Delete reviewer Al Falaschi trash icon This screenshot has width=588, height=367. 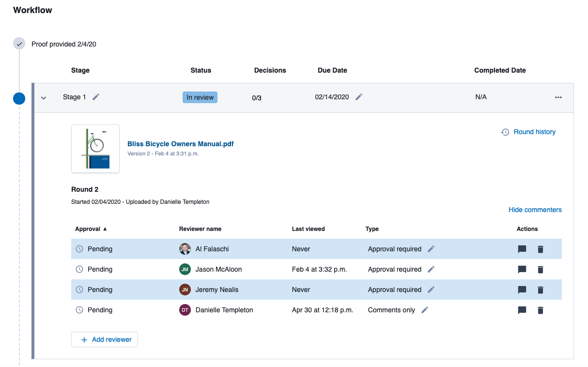pyautogui.click(x=541, y=249)
